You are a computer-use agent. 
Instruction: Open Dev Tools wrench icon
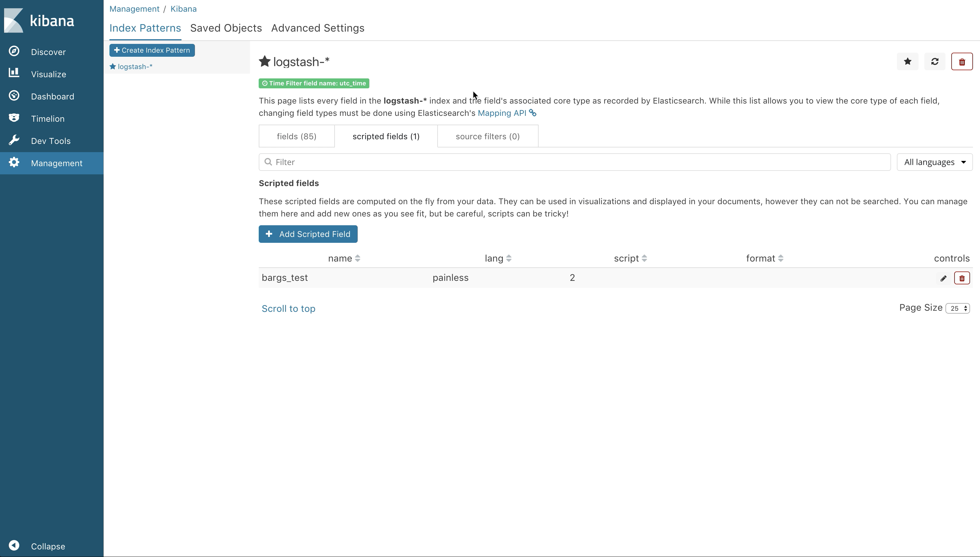[x=14, y=140]
